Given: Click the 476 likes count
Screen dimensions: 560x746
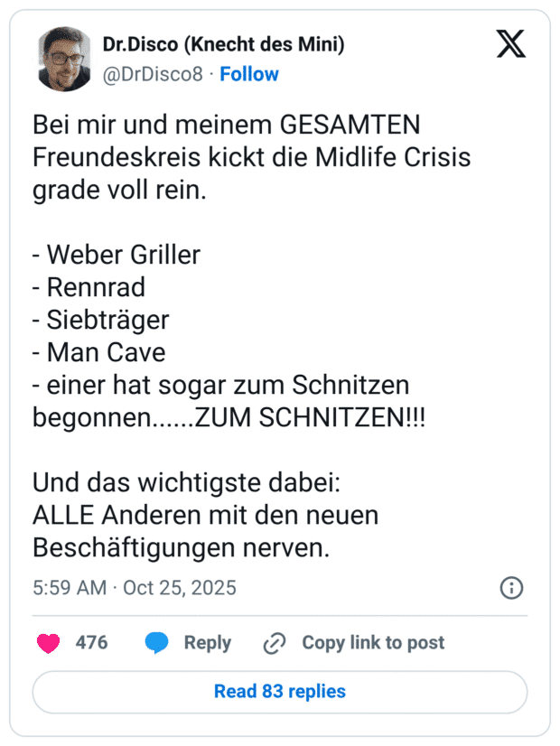Looking at the screenshot, I should [x=91, y=643].
